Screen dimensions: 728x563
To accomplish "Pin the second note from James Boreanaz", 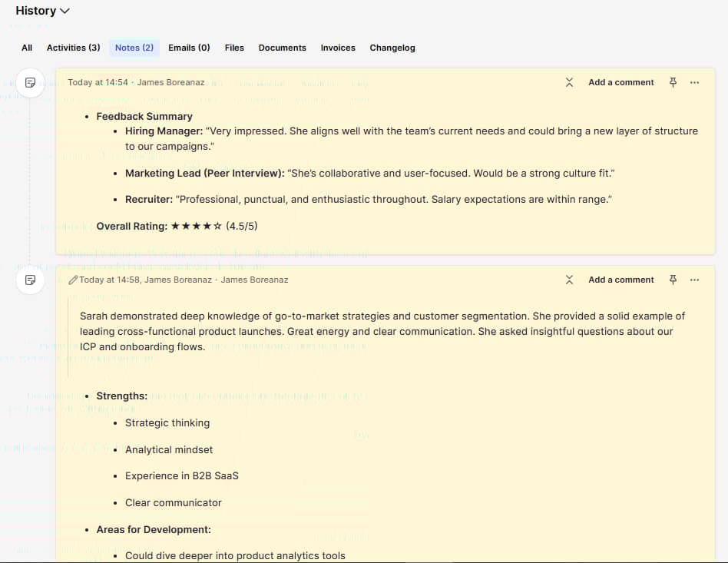I will click(x=672, y=280).
